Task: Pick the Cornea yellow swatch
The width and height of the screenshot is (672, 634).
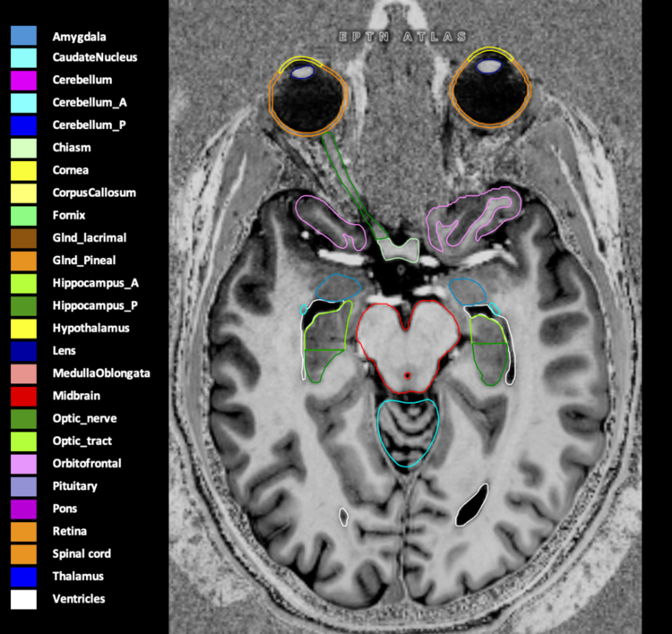Action: [x=23, y=170]
